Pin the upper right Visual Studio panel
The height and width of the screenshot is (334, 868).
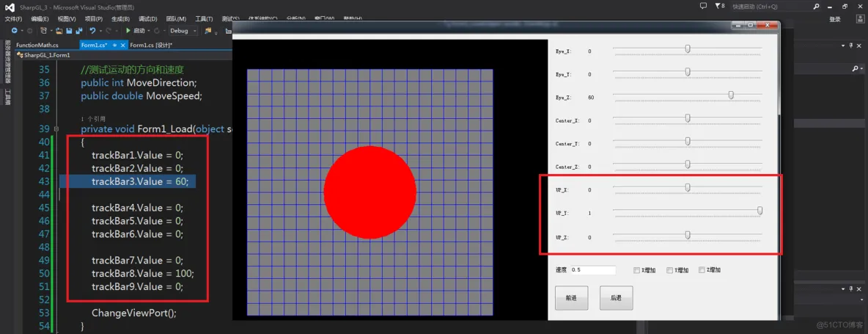pos(851,46)
